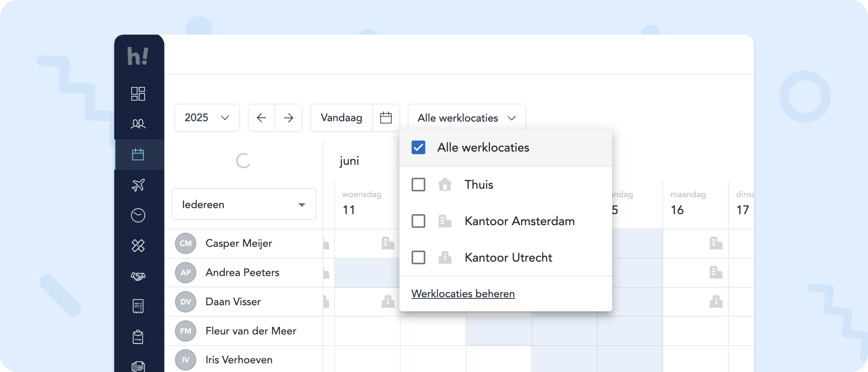868x372 pixels.
Task: Open the receipt icon in sidebar
Action: tap(138, 306)
